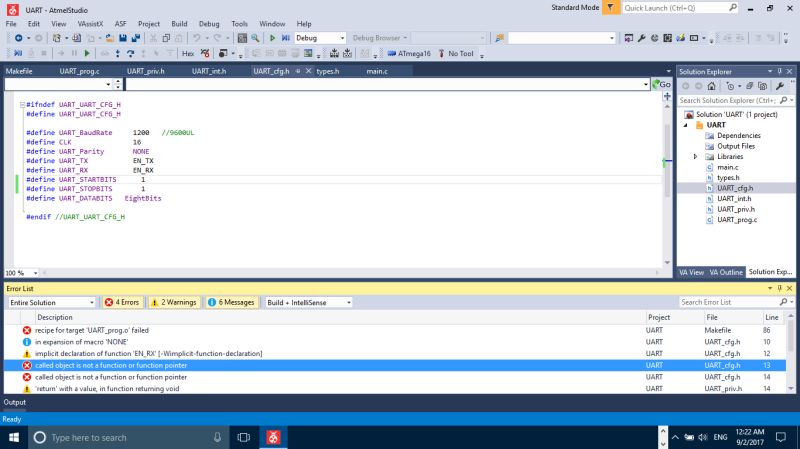
Task: Toggle the 4 Errors filter button
Action: pyautogui.click(x=122, y=303)
